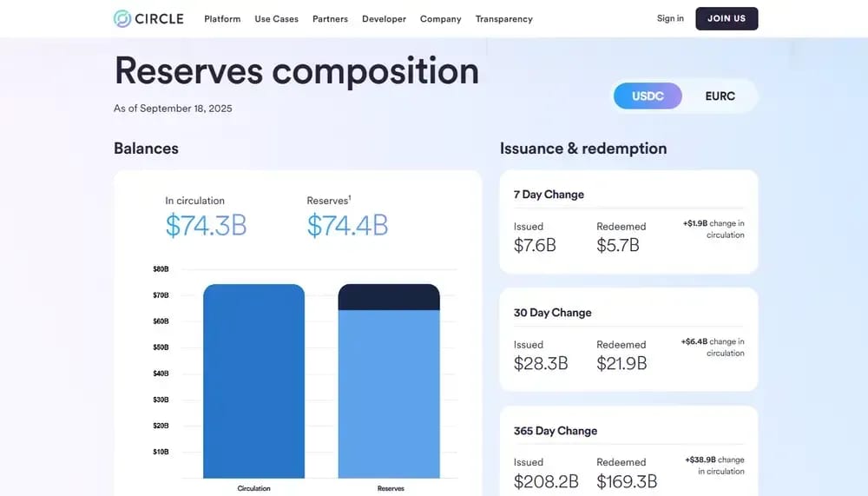Screen dimensions: 868x496
Task: Go to the Transparency section
Action: point(503,19)
